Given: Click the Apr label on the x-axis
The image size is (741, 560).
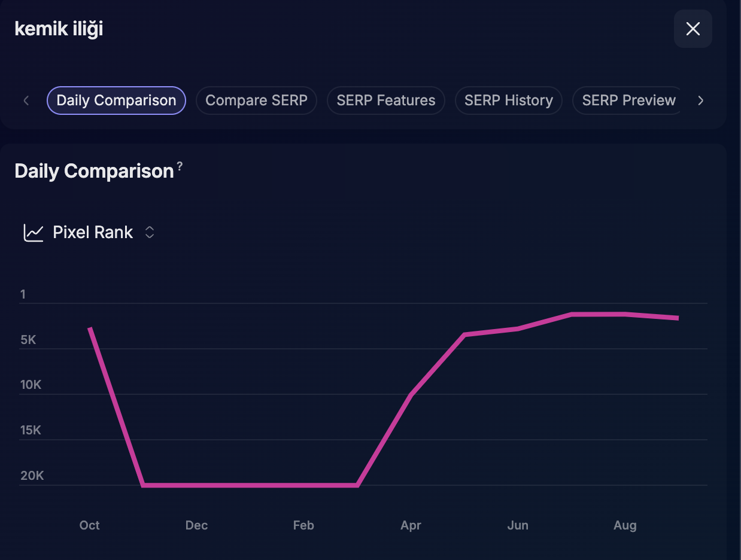Looking at the screenshot, I should pos(411,525).
